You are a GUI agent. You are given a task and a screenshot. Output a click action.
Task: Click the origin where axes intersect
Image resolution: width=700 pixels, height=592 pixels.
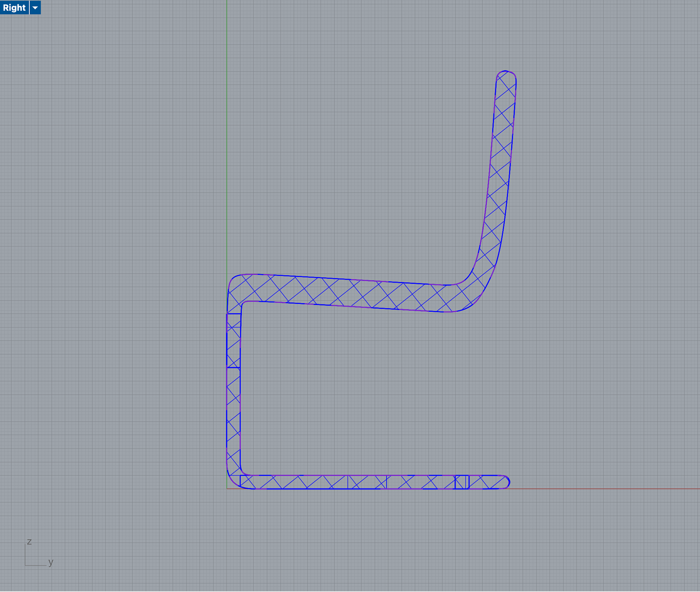click(227, 489)
